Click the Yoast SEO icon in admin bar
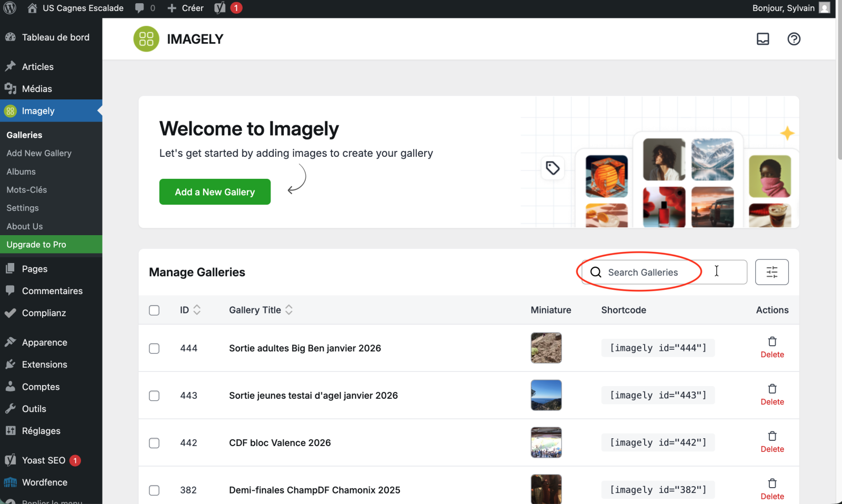Image resolution: width=842 pixels, height=504 pixels. pyautogui.click(x=220, y=8)
